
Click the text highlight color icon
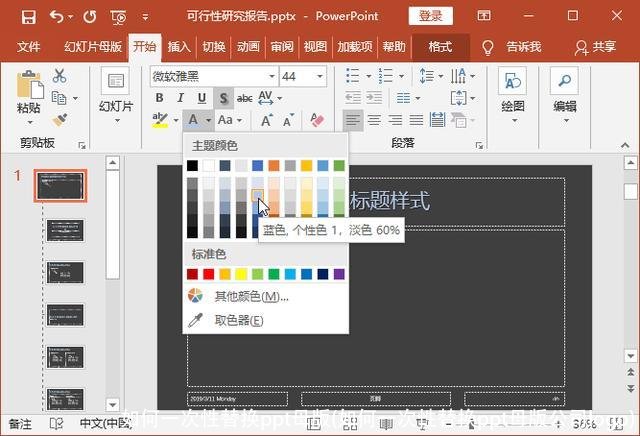point(160,120)
